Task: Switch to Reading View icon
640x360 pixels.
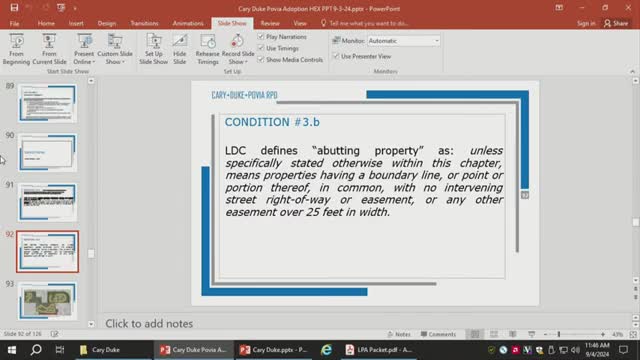Action: click(x=513, y=334)
